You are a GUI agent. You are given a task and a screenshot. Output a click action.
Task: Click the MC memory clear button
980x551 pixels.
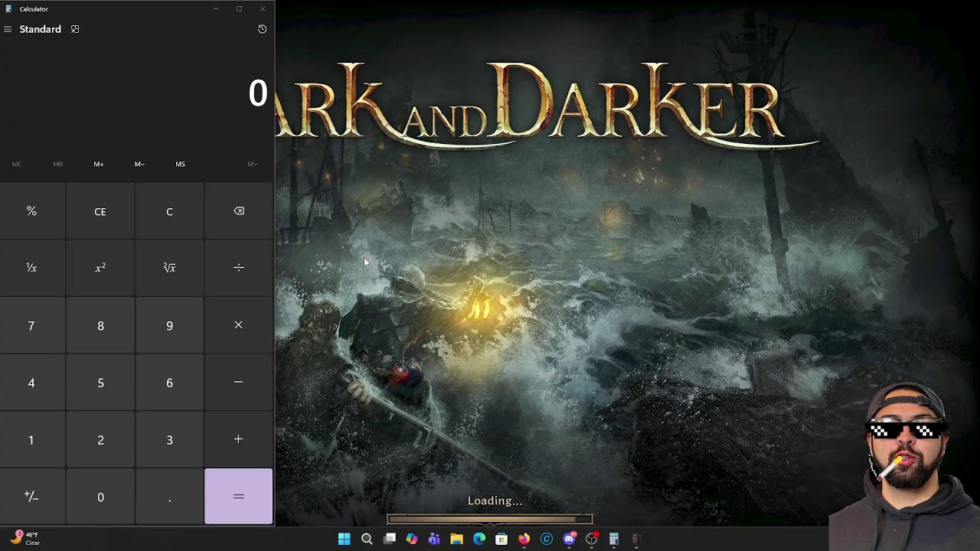[17, 164]
